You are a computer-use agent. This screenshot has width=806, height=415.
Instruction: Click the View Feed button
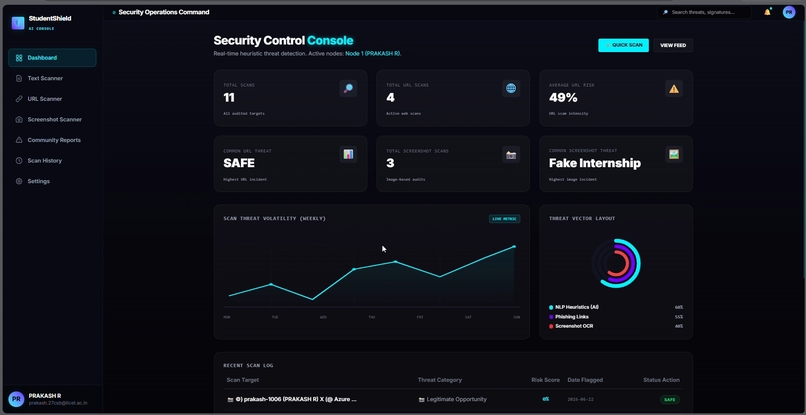click(673, 45)
